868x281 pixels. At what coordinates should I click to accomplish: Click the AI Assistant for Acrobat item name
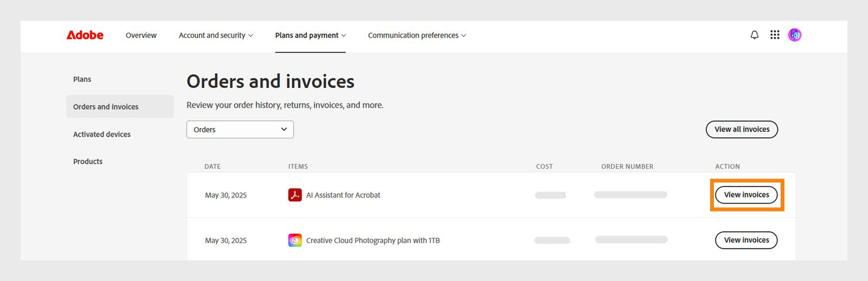(x=343, y=195)
